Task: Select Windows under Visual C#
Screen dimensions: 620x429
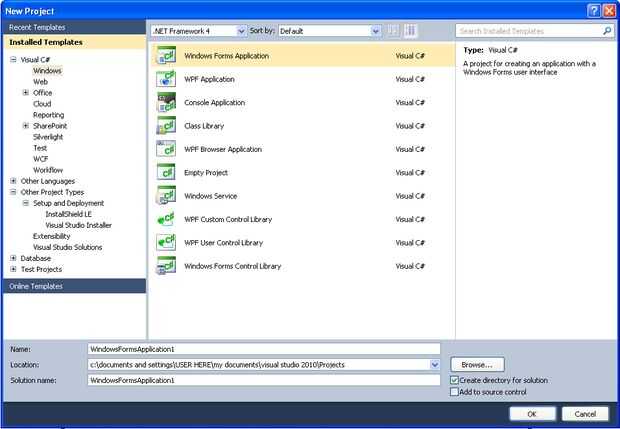Action: tap(47, 70)
